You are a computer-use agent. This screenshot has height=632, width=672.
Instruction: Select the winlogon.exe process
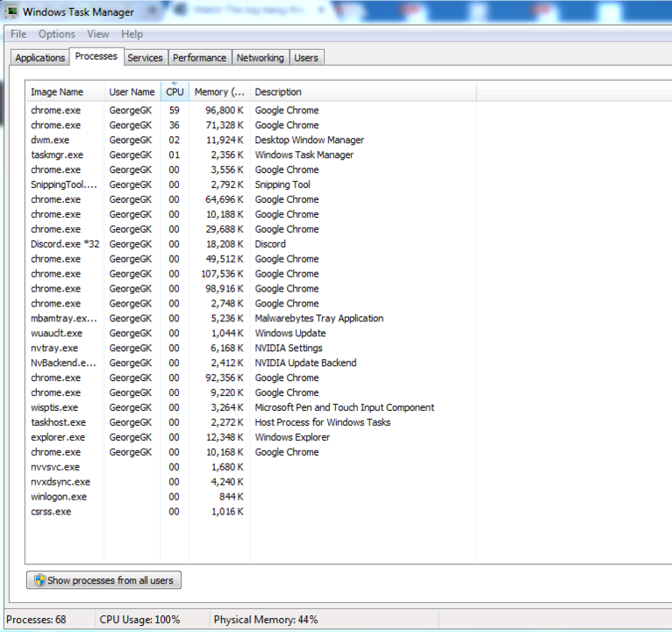pos(251,497)
